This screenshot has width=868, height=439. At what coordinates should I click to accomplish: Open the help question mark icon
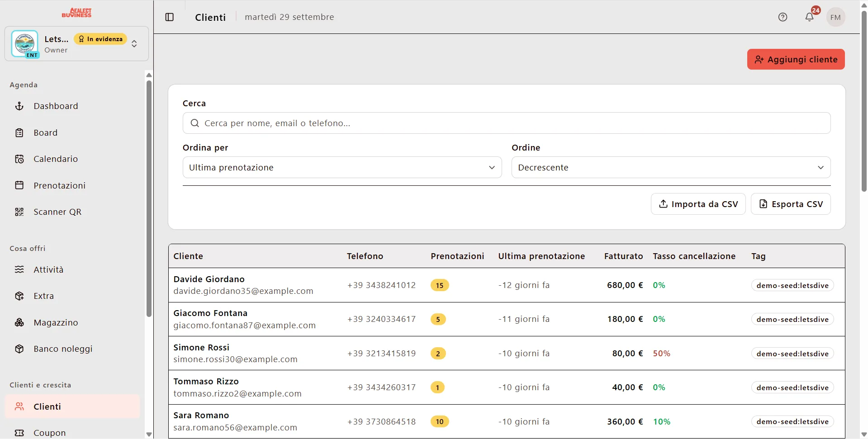[x=783, y=17]
